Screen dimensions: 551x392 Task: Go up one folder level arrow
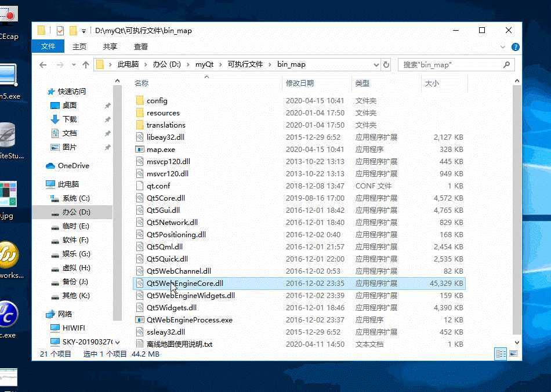[x=86, y=64]
